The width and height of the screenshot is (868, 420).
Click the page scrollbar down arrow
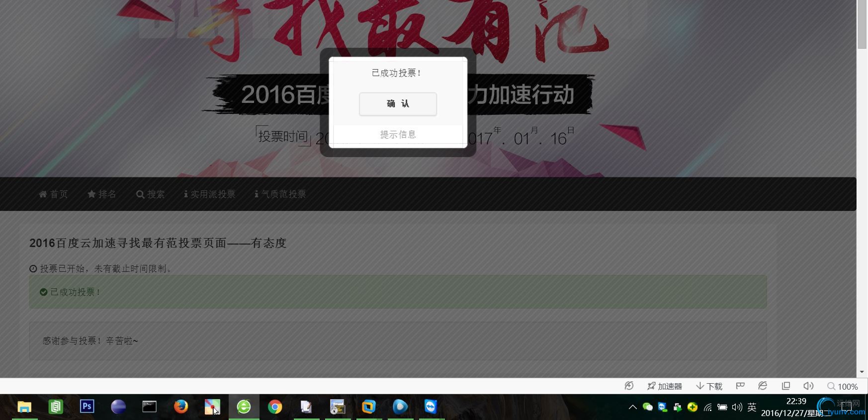coord(862,372)
